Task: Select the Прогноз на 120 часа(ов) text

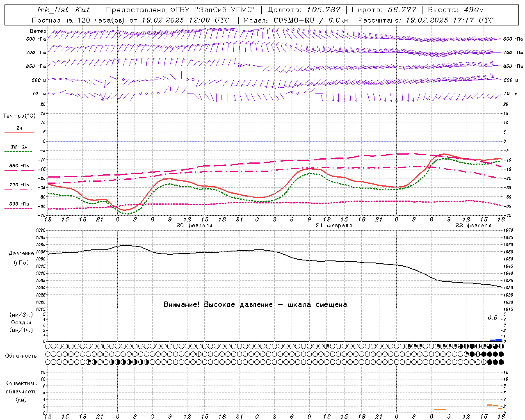Action: point(79,20)
